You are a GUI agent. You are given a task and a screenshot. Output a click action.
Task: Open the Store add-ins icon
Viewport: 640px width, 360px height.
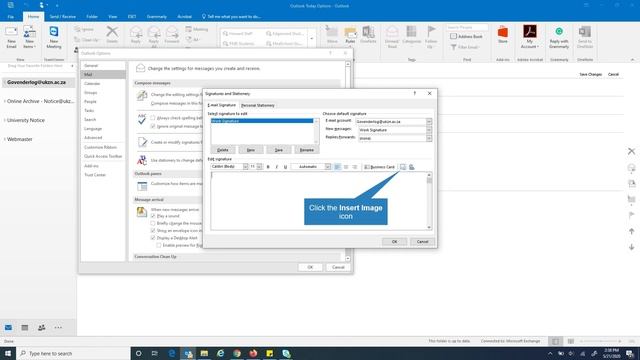(x=503, y=35)
